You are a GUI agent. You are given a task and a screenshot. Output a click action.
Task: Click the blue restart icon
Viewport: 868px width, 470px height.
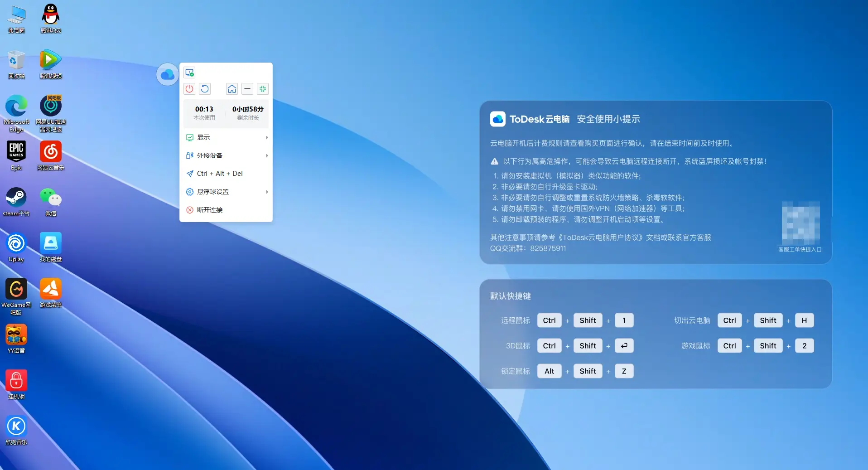click(x=205, y=89)
